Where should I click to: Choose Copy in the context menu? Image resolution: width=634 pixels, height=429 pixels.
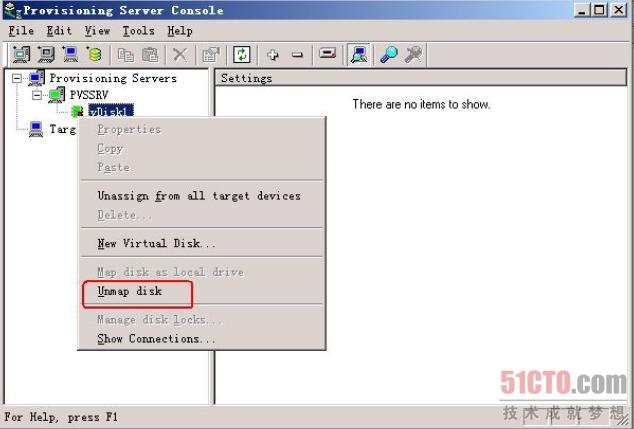point(202,148)
